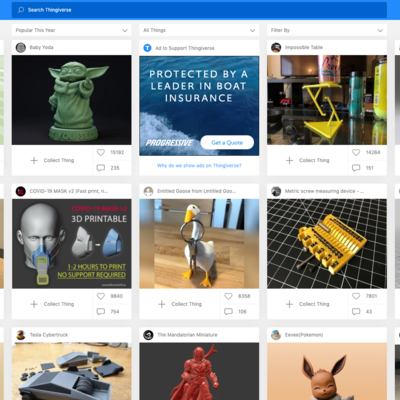The image size is (400, 400).
Task: Collect the Baby Yoda thing
Action: point(52,160)
